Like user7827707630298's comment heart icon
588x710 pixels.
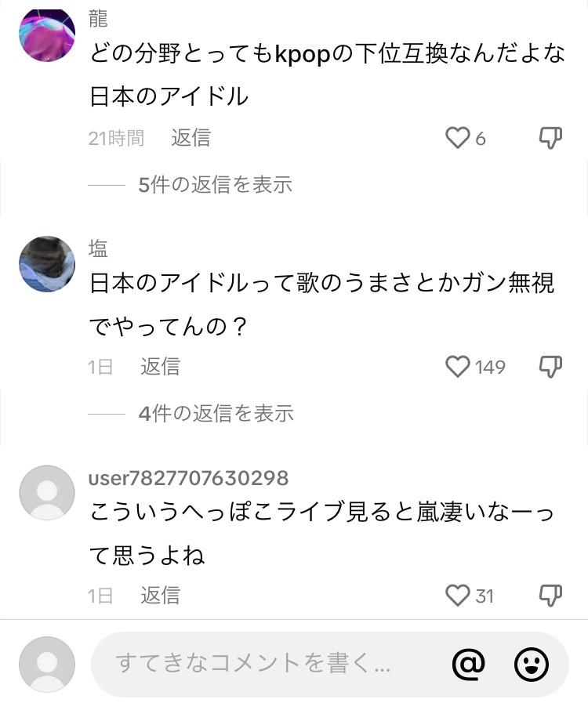pos(457,596)
